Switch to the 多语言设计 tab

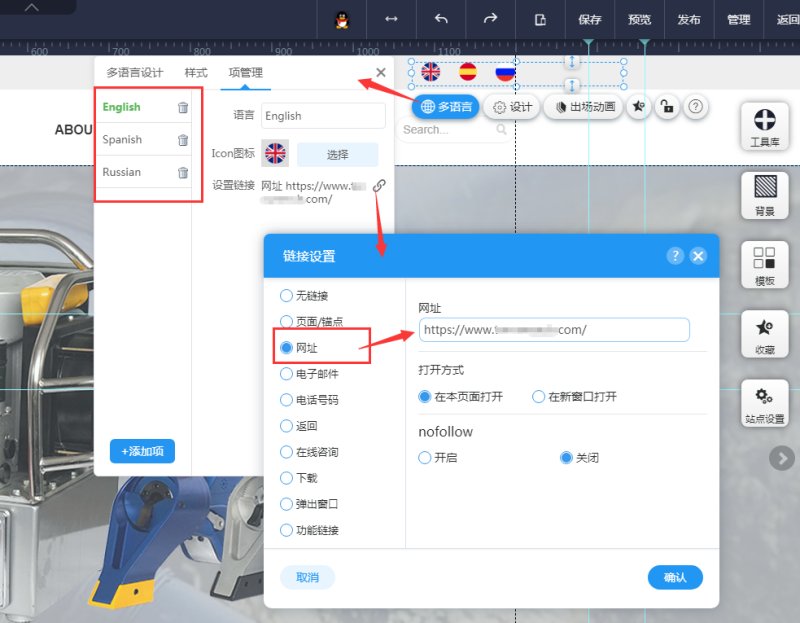pos(135,72)
